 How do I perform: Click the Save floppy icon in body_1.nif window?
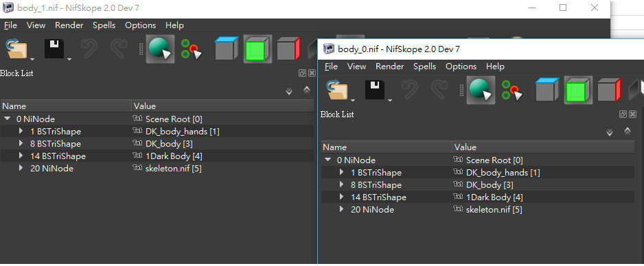point(54,49)
